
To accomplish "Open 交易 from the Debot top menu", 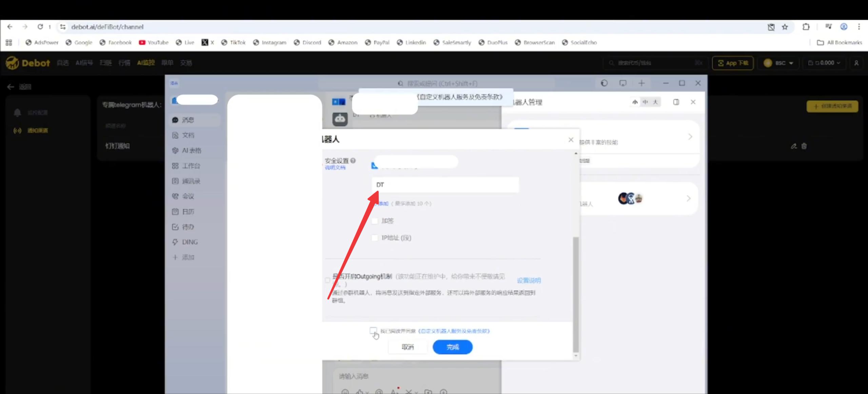I will pos(185,63).
